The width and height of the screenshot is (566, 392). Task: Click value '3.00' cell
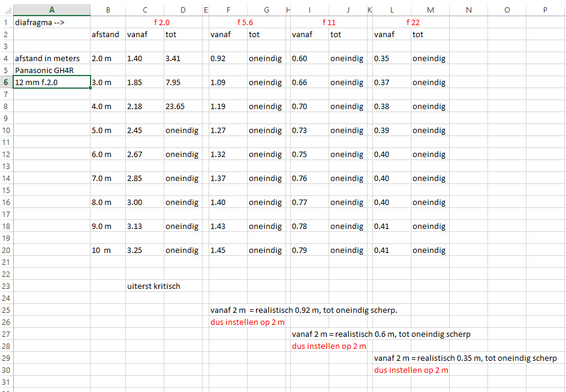pyautogui.click(x=144, y=202)
